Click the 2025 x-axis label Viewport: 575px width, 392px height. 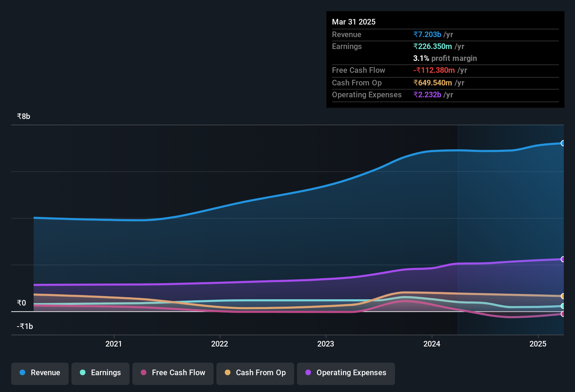pos(538,344)
